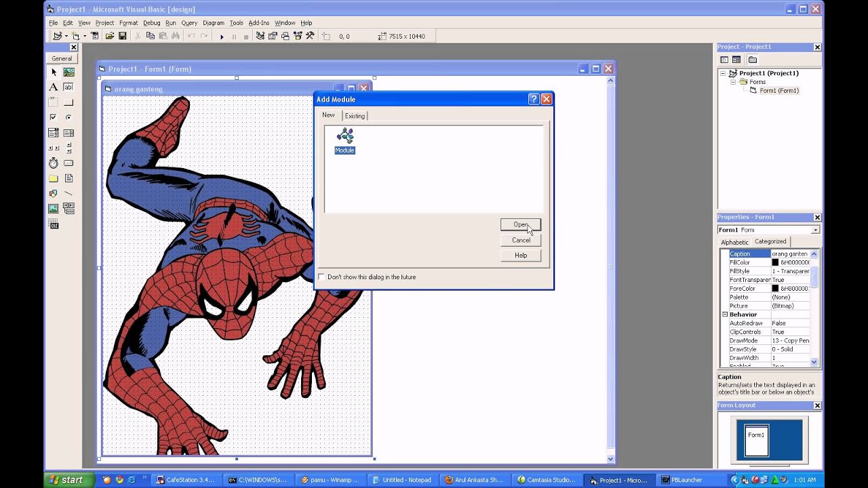Screen dimensions: 868x488
Task: Select the CheckBox control tool
Action: pos(54,117)
